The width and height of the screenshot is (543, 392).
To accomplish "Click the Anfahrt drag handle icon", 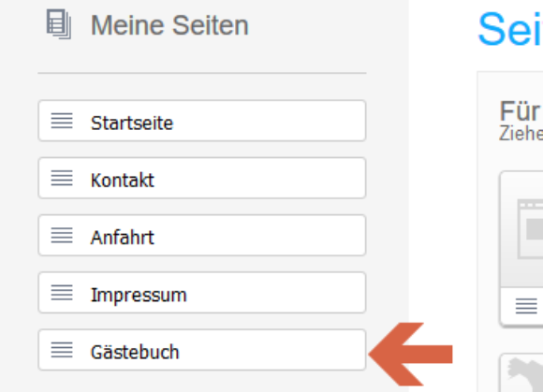I will [x=62, y=235].
